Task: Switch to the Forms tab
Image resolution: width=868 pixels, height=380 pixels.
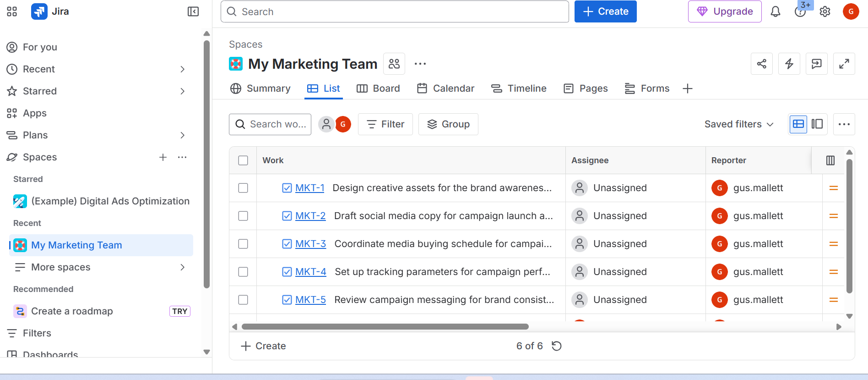Action: pyautogui.click(x=647, y=88)
